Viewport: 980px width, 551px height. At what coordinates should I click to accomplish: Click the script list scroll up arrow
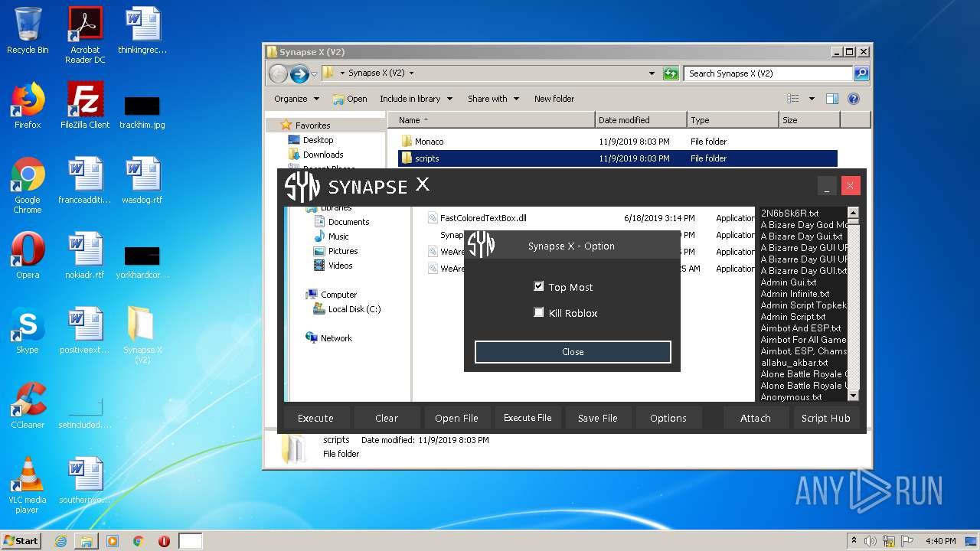854,213
